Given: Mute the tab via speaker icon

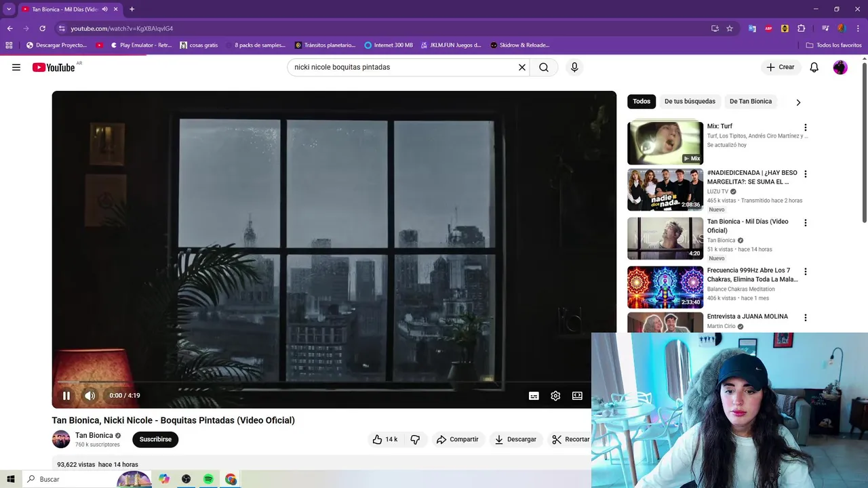Looking at the screenshot, I should (x=104, y=9).
